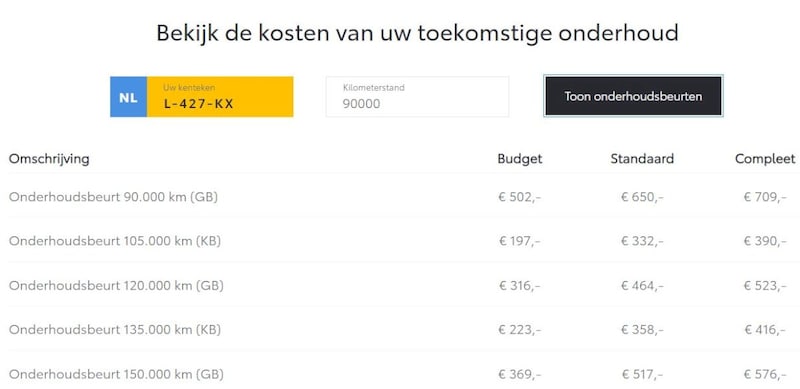The image size is (800, 389).
Task: Pick the € 369,- Budget price
Action: coord(519,374)
